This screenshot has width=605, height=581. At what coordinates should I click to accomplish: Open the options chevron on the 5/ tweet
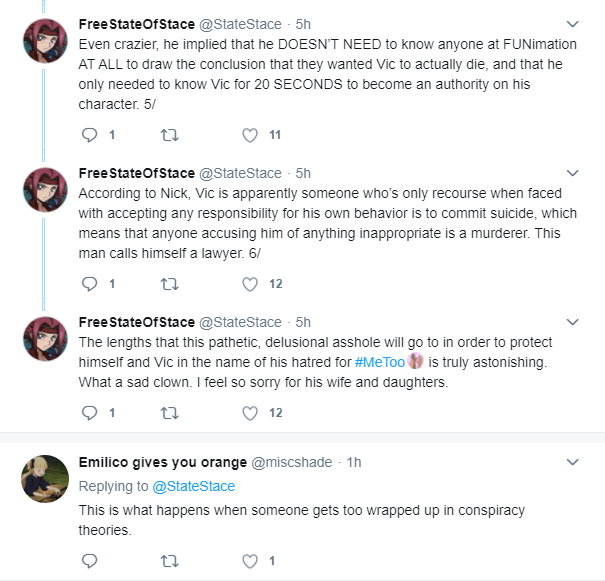point(573,24)
